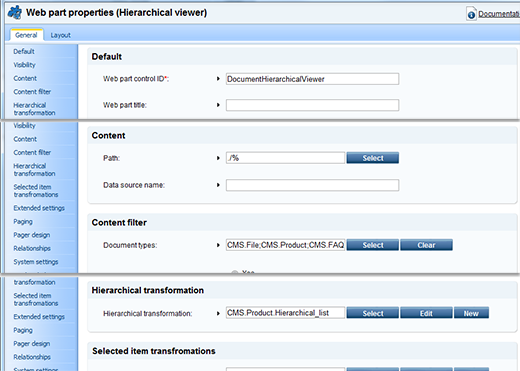The width and height of the screenshot is (520, 371).
Task: Open the Documentation link
Action: (x=499, y=14)
